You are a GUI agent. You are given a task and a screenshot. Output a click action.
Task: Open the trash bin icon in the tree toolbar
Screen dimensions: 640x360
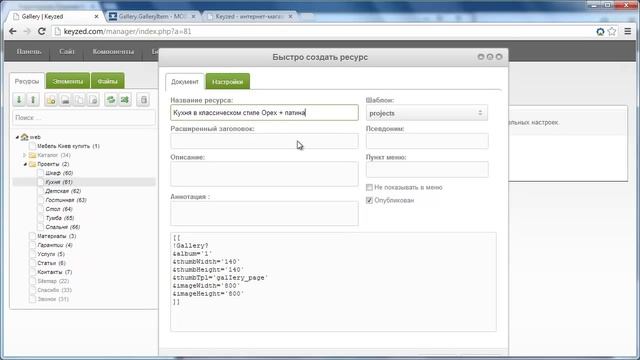[x=143, y=100]
